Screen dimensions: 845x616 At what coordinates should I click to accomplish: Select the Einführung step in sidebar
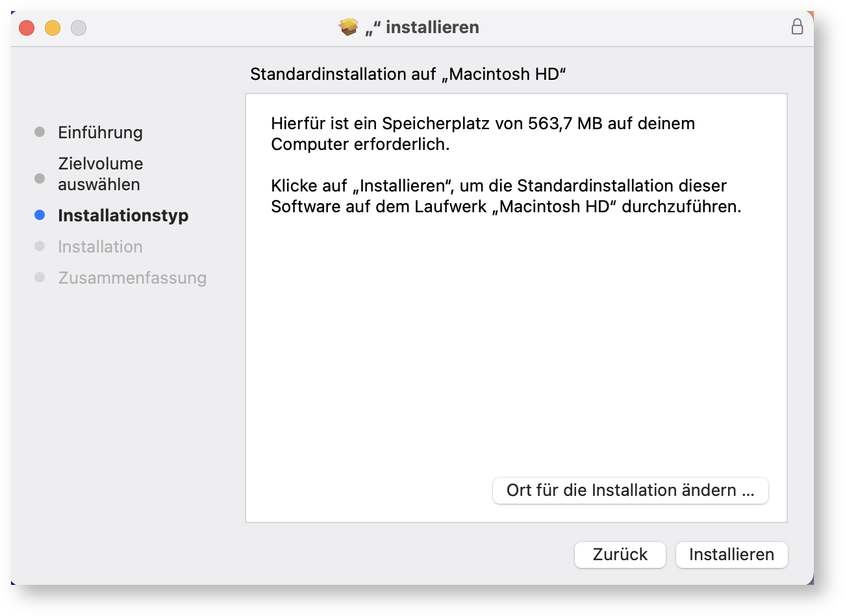click(x=100, y=132)
